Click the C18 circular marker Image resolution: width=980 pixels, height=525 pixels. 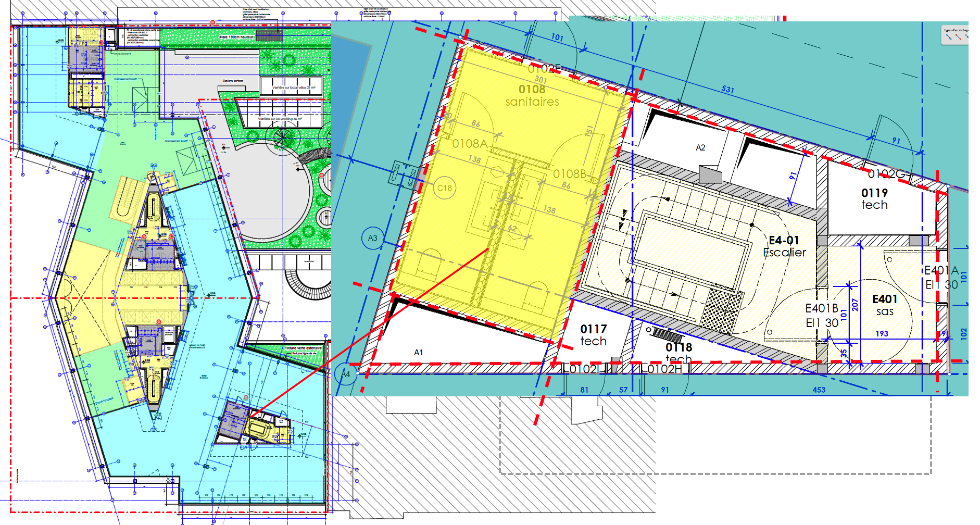(x=444, y=188)
